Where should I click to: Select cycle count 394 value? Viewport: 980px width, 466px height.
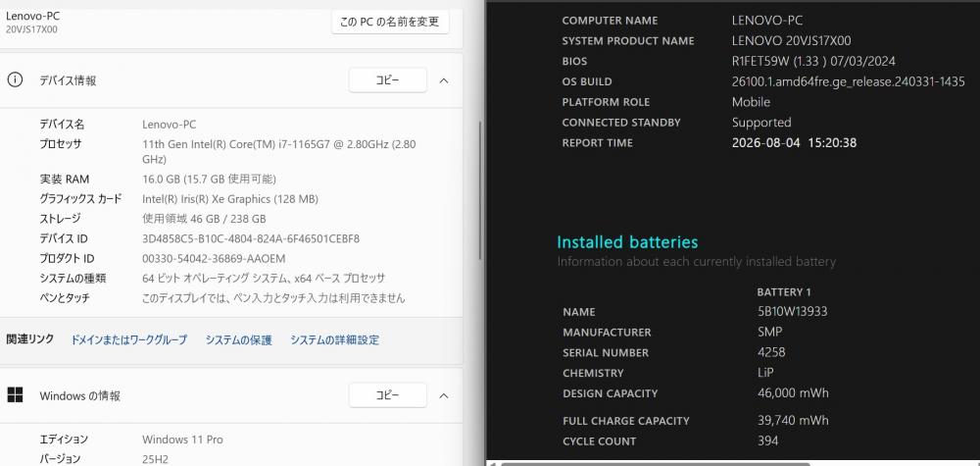(x=768, y=440)
